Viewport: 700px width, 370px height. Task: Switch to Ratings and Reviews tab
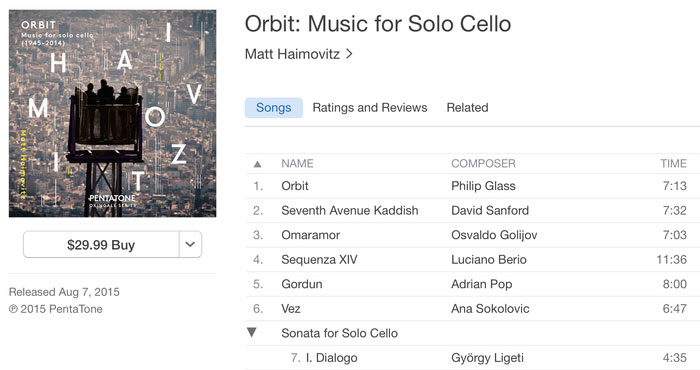[370, 108]
